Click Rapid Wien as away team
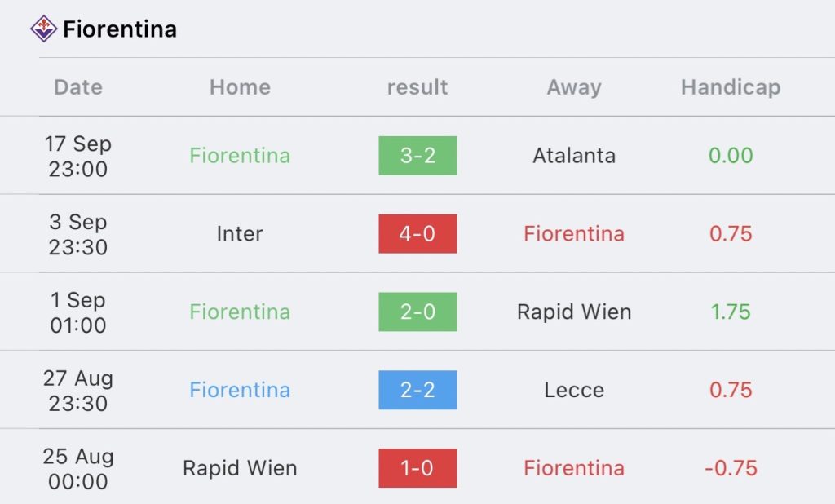The width and height of the screenshot is (835, 504). point(574,312)
